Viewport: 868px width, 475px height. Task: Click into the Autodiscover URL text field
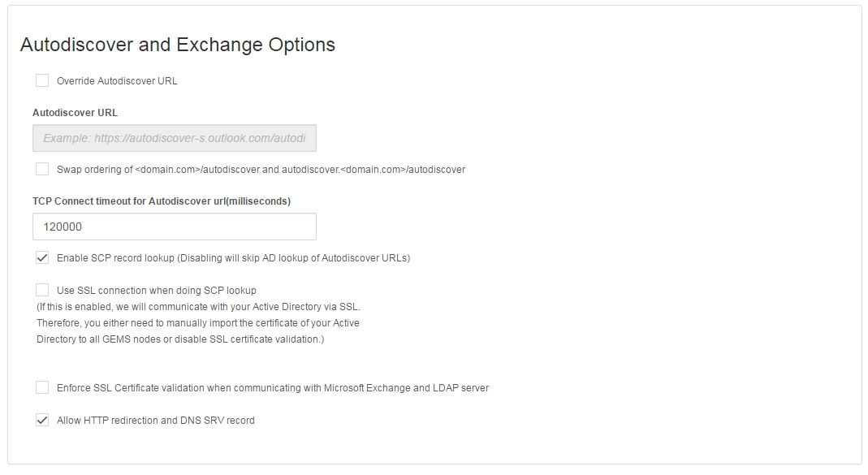tap(174, 138)
